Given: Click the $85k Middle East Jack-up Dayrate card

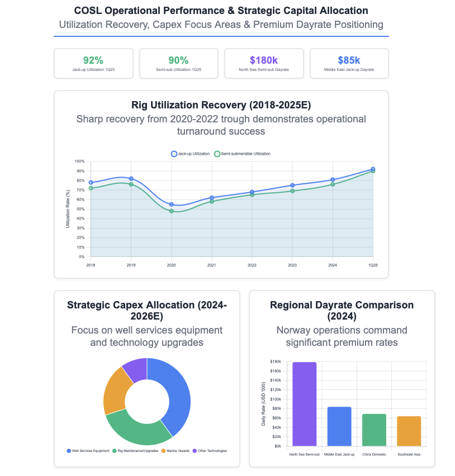Looking at the screenshot, I should coord(349,63).
